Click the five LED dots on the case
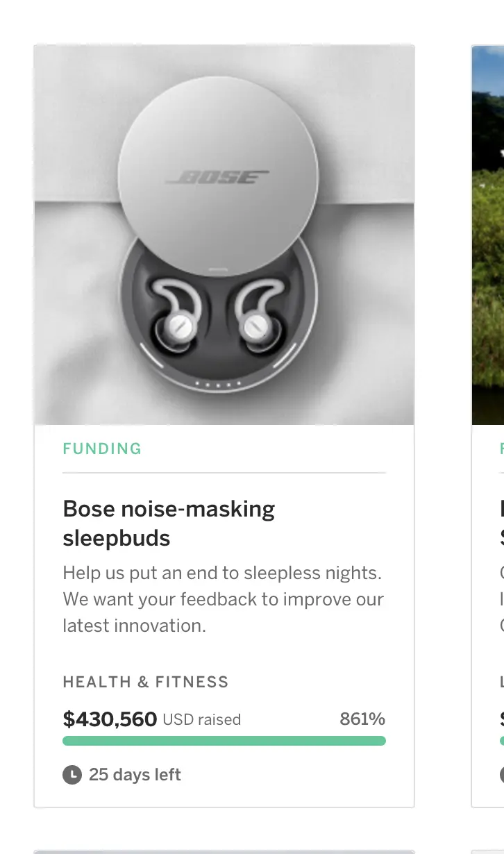The width and height of the screenshot is (504, 854). point(219,383)
